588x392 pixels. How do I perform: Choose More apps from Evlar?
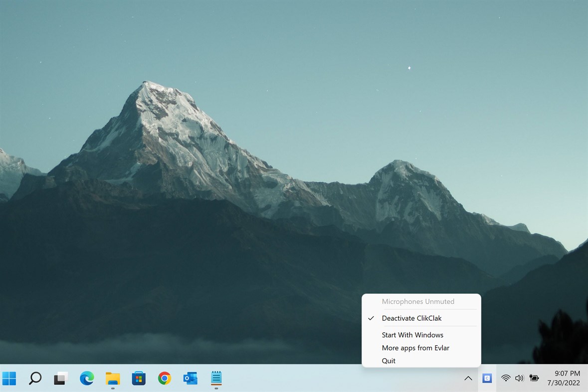(415, 348)
